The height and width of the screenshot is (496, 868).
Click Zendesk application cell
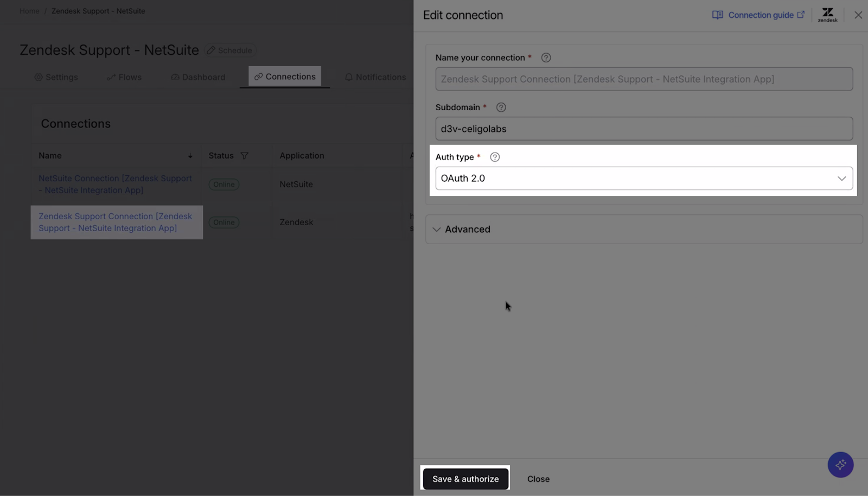point(296,222)
